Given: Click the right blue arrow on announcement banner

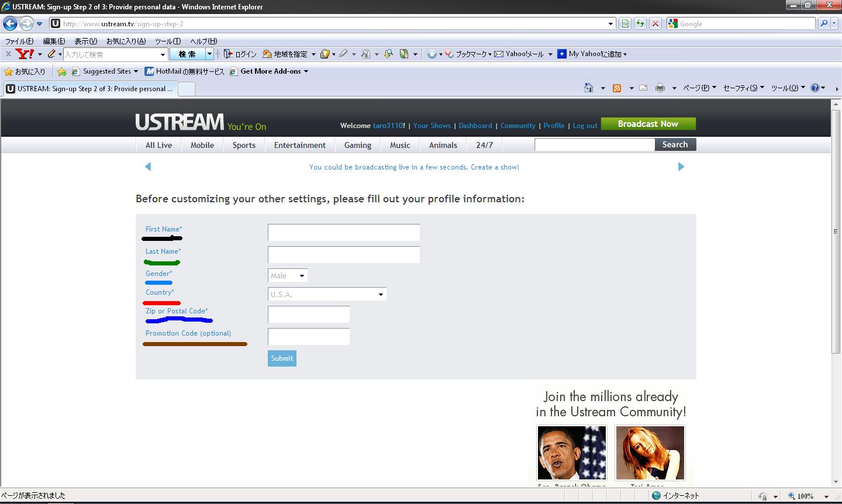Looking at the screenshot, I should click(681, 167).
